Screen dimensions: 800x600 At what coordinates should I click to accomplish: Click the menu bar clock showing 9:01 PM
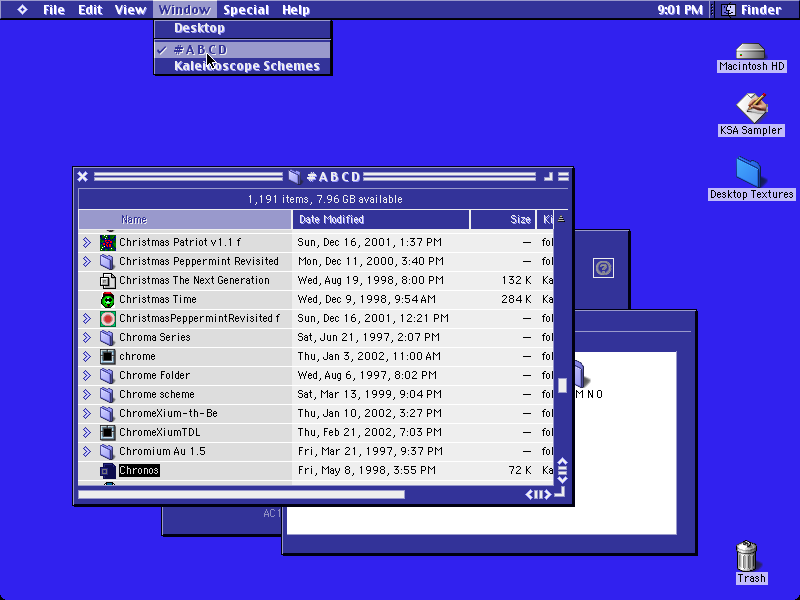pos(680,10)
